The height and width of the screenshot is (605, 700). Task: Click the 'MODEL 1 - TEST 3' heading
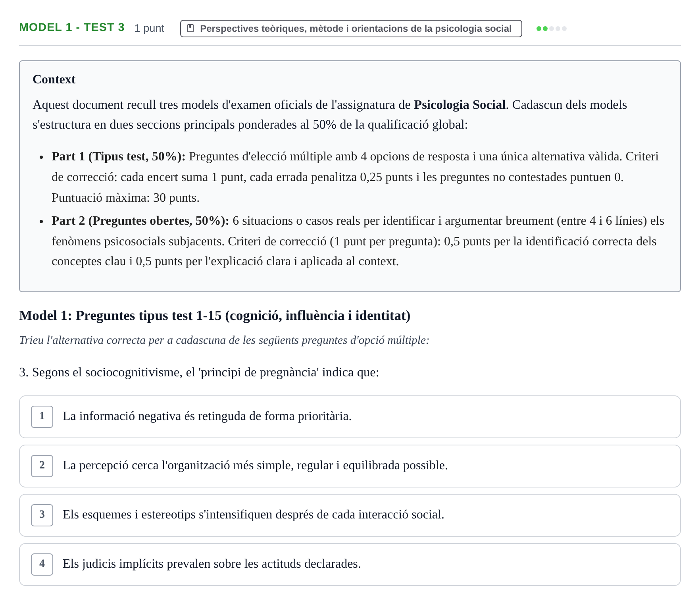(x=72, y=27)
